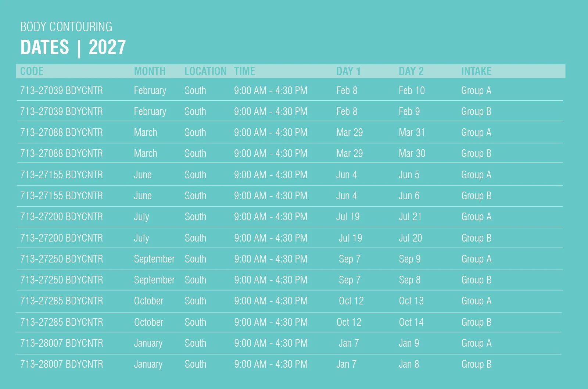This screenshot has width=588, height=389.
Task: Select the Jan 9 date cell
Action: click(x=409, y=343)
